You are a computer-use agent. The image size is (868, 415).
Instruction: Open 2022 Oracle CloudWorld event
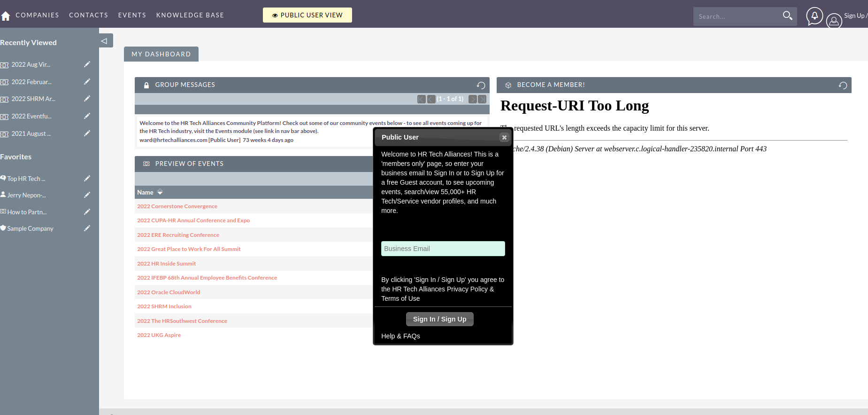point(169,292)
